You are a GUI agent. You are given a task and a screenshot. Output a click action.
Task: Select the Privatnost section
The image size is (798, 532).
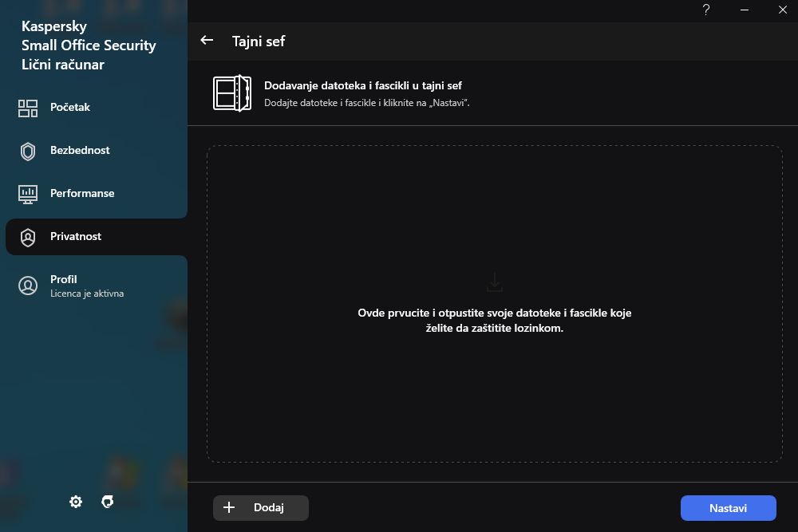click(x=97, y=237)
